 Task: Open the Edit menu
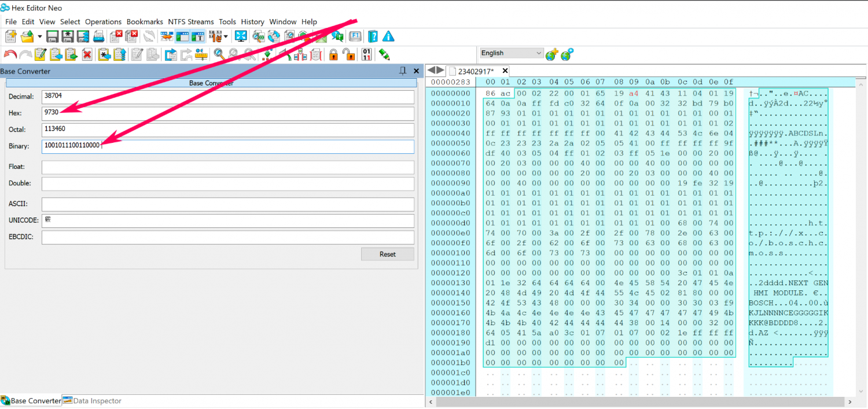[28, 21]
